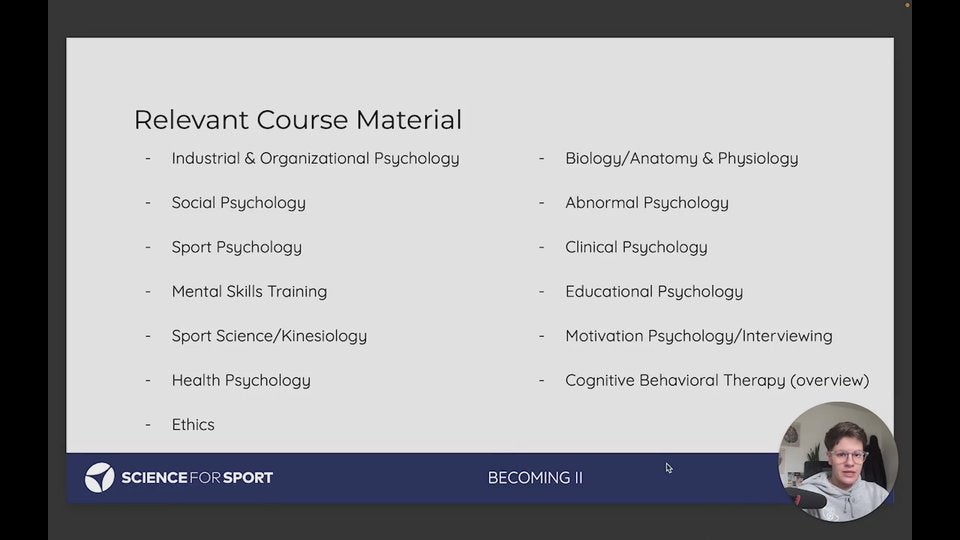960x540 pixels.
Task: Select 'Industrial & Organizational Psychology' list item
Action: 315,159
